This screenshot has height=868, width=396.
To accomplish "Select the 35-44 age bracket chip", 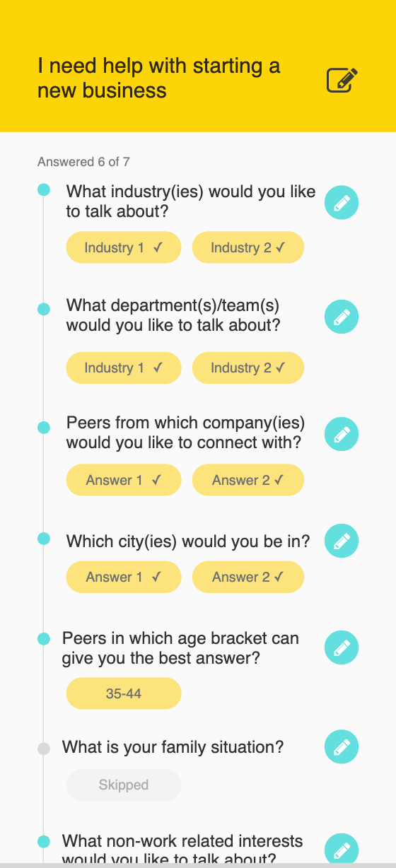I will (x=124, y=693).
